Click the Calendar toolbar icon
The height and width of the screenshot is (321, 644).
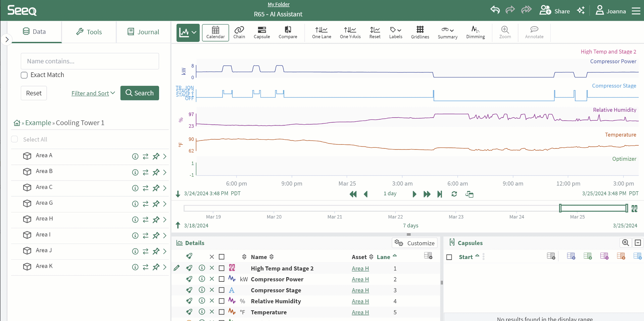215,33
